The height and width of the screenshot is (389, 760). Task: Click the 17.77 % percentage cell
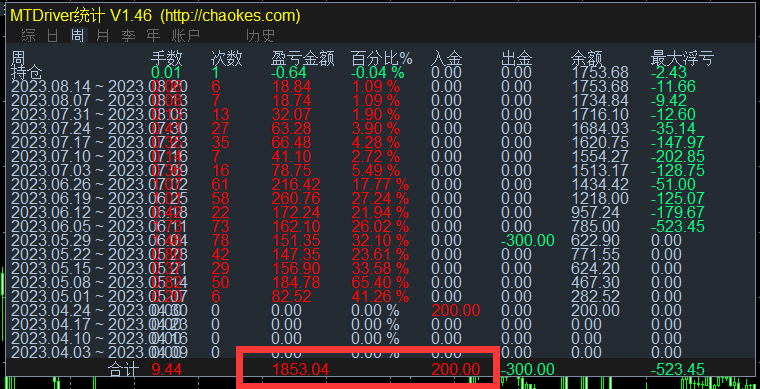pos(380,185)
